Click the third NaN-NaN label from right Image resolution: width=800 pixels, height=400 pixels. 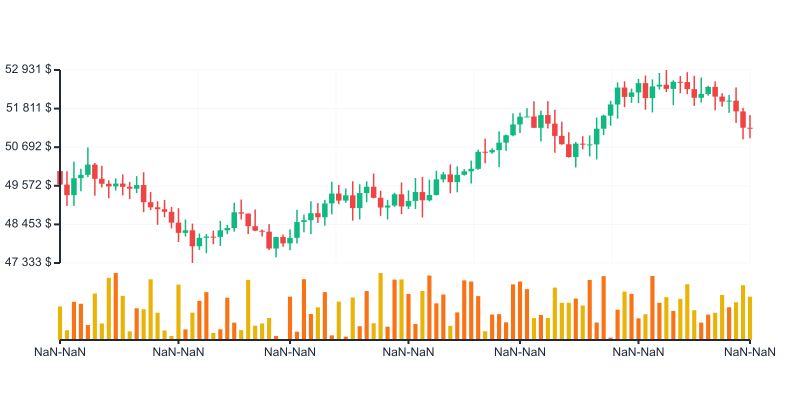520,352
